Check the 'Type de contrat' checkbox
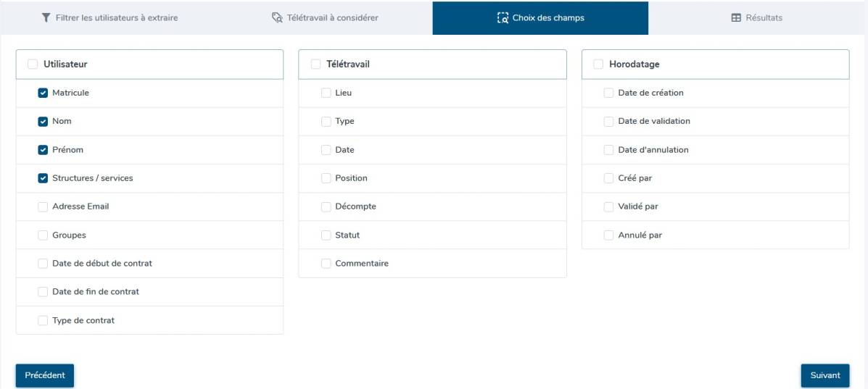 tap(43, 320)
